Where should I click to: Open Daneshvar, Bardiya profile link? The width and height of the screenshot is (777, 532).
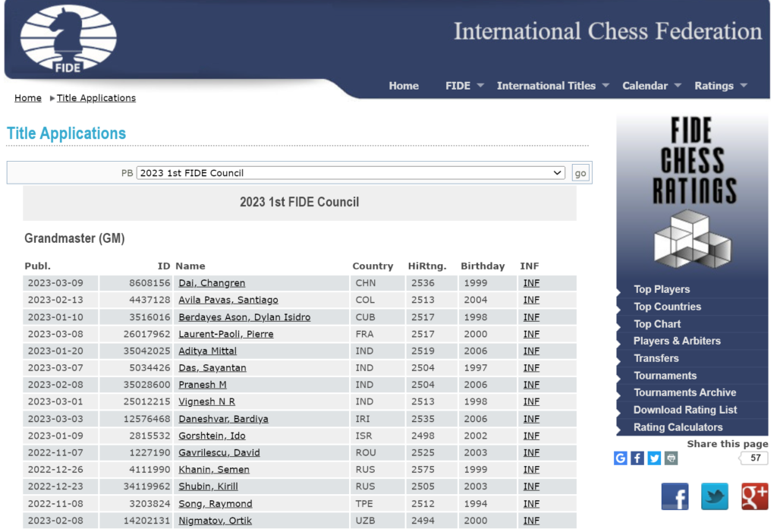(x=224, y=419)
